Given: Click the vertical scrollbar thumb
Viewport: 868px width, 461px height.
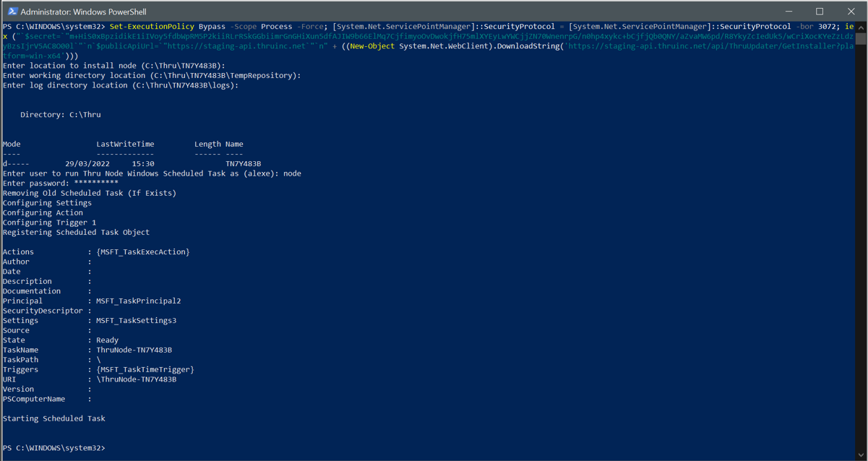Looking at the screenshot, I should click(x=861, y=38).
